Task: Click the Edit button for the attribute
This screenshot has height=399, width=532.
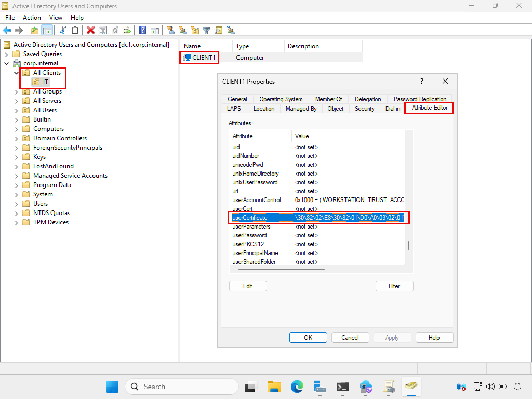Action: [x=248, y=286]
